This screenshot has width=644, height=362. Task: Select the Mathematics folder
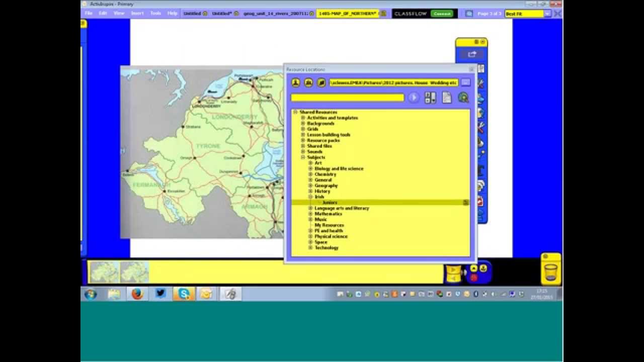tap(328, 214)
